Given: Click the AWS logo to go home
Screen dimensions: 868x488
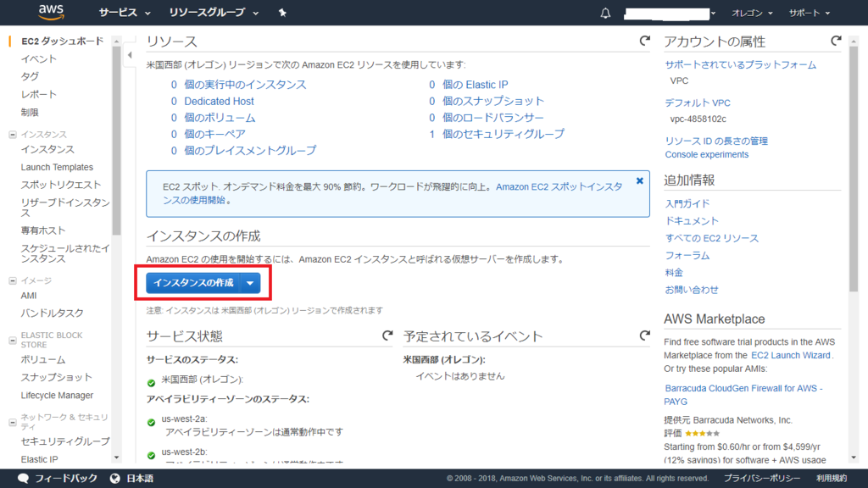Looking at the screenshot, I should click(49, 13).
